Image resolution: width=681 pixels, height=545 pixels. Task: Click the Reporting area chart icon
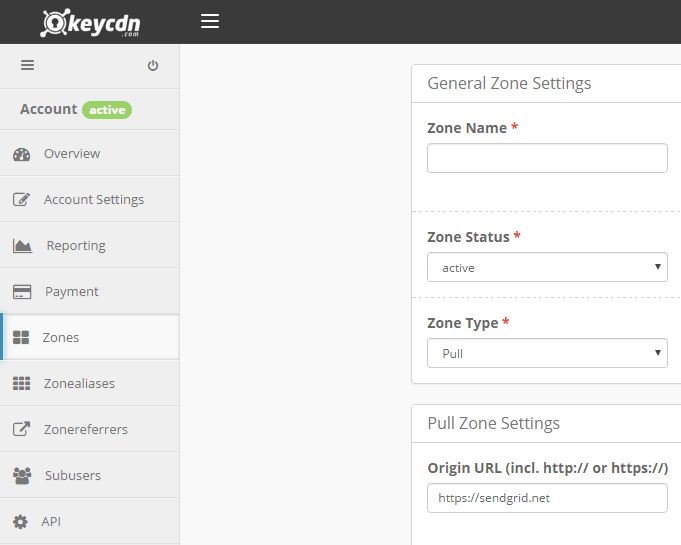pos(22,246)
